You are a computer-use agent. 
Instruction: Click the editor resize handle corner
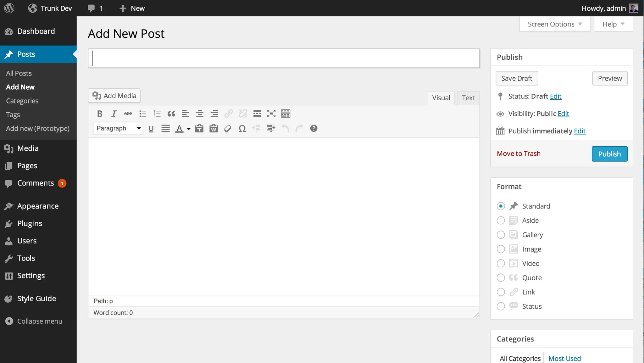pyautogui.click(x=476, y=315)
